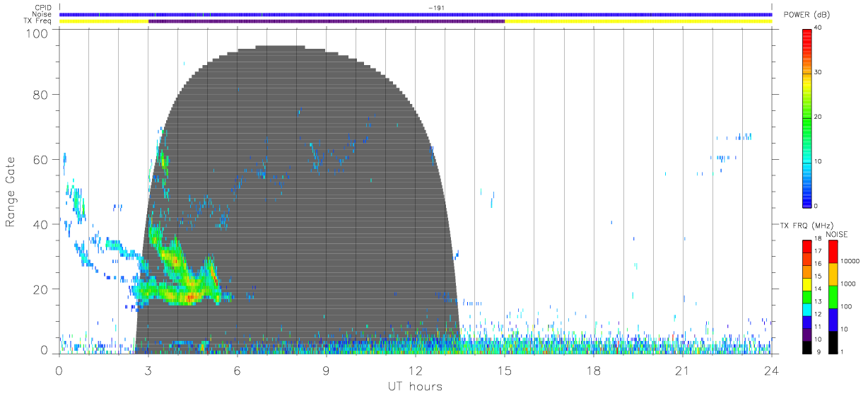Click the purple section of the TX Freq bar

coord(327,21)
